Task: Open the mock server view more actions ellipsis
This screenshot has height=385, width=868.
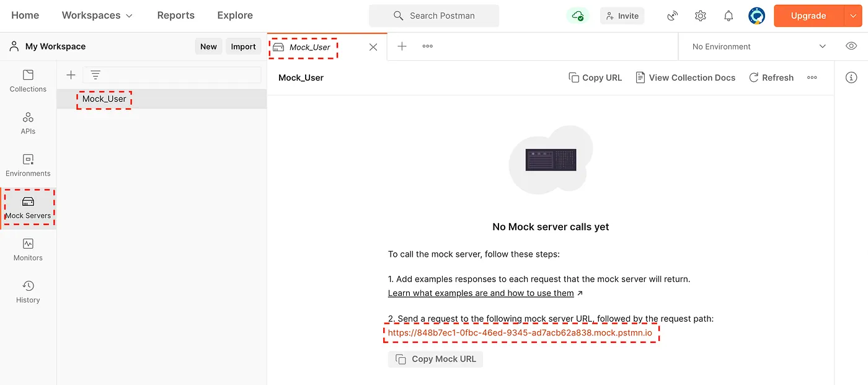Action: tap(812, 77)
